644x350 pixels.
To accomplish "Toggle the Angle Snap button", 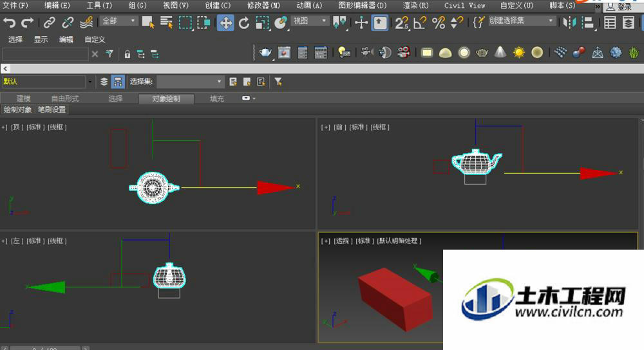I will [420, 23].
